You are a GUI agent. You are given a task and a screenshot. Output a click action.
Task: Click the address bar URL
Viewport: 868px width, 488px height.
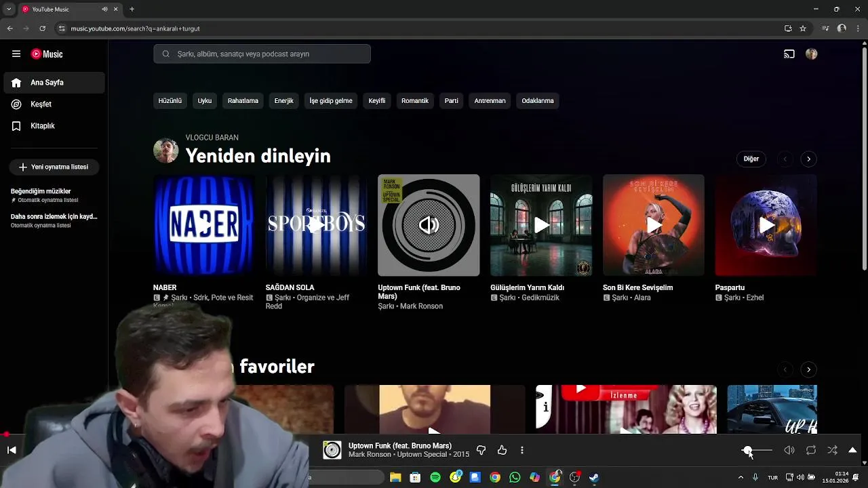(136, 28)
